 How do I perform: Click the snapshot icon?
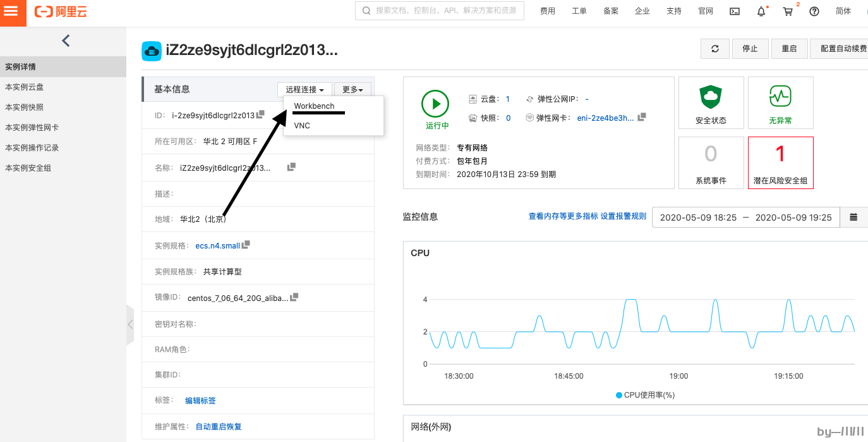[473, 118]
